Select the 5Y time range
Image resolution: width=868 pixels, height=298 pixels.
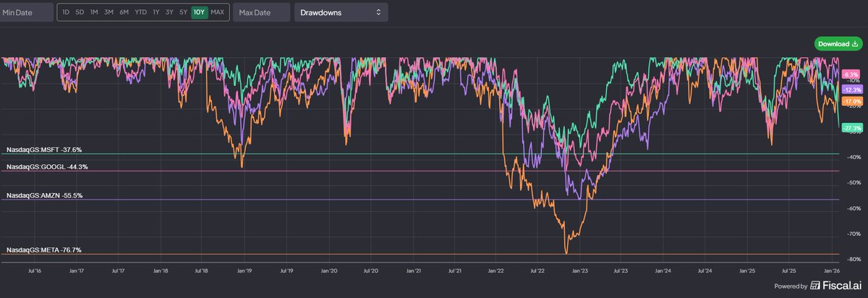183,12
